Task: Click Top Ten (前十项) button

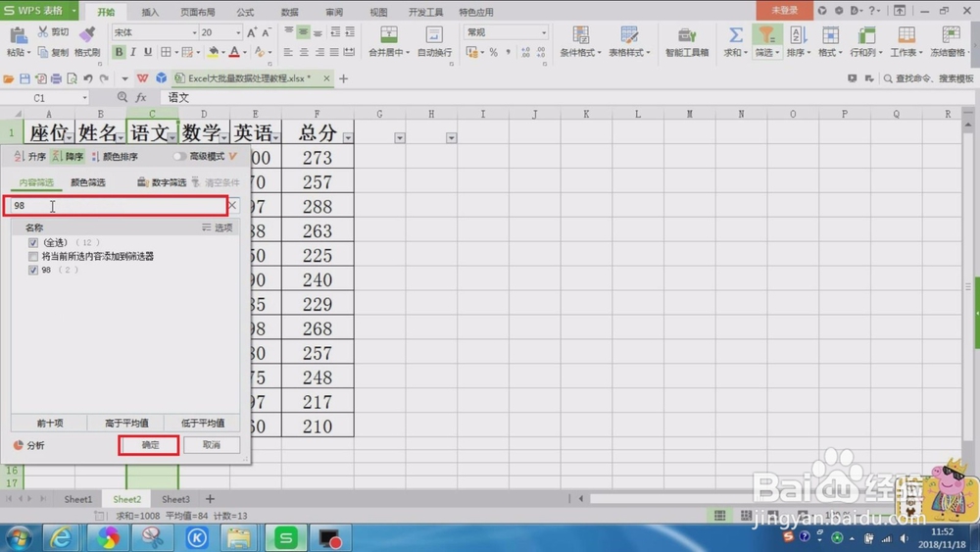Action: tap(49, 424)
